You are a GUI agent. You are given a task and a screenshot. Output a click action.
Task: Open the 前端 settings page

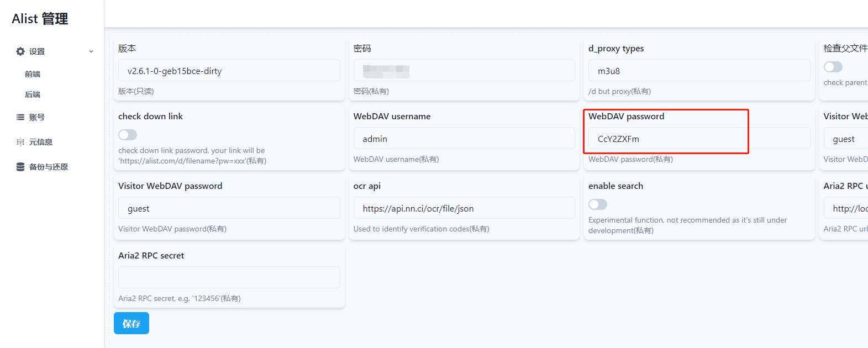[x=33, y=74]
